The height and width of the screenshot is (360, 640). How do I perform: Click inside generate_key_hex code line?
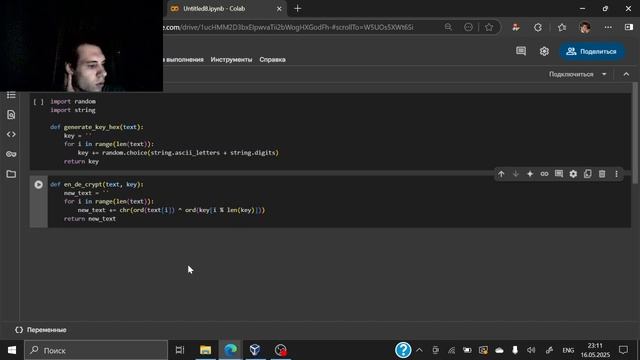[x=97, y=127]
